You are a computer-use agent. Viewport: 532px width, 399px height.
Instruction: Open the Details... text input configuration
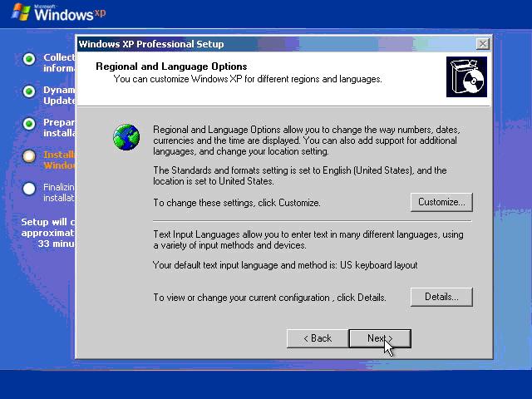(441, 297)
